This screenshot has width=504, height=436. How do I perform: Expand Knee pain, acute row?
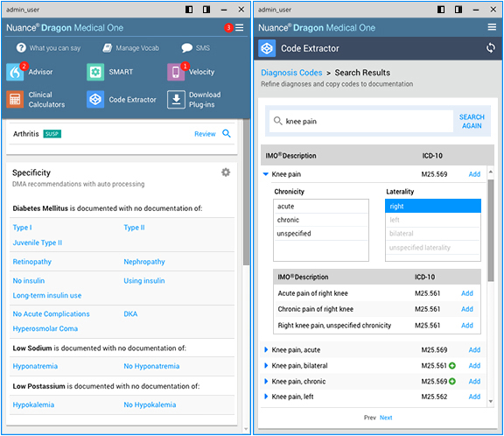[x=266, y=349]
